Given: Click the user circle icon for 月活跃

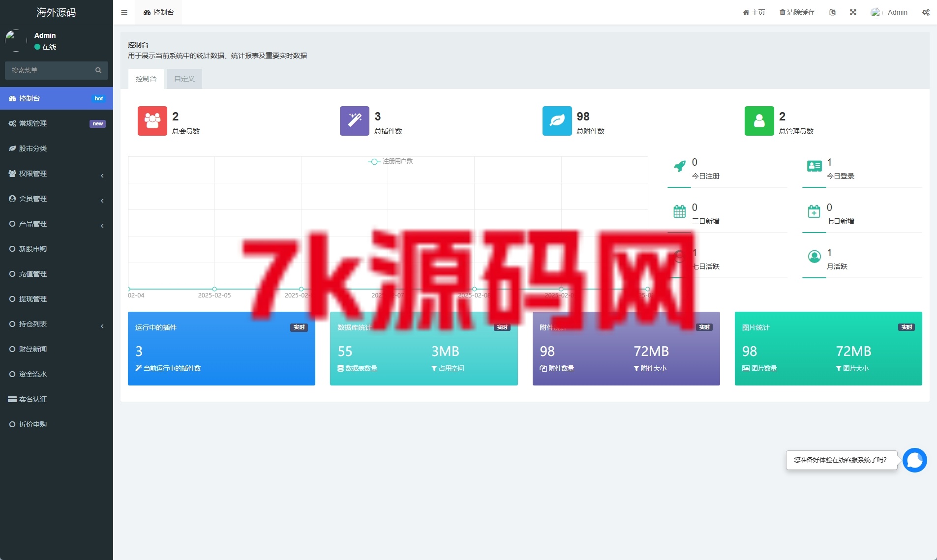Looking at the screenshot, I should click(x=814, y=257).
